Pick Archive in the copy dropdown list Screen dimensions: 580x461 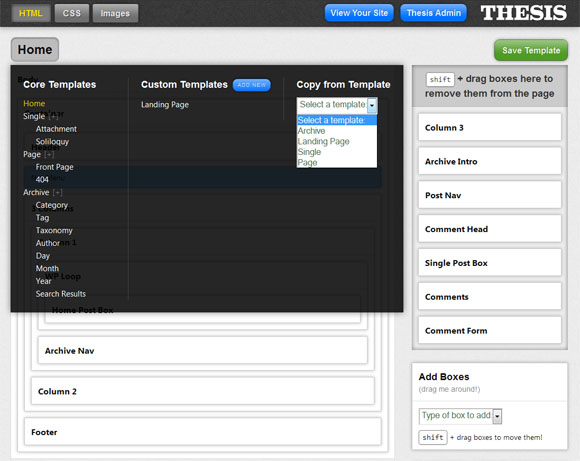coord(337,131)
